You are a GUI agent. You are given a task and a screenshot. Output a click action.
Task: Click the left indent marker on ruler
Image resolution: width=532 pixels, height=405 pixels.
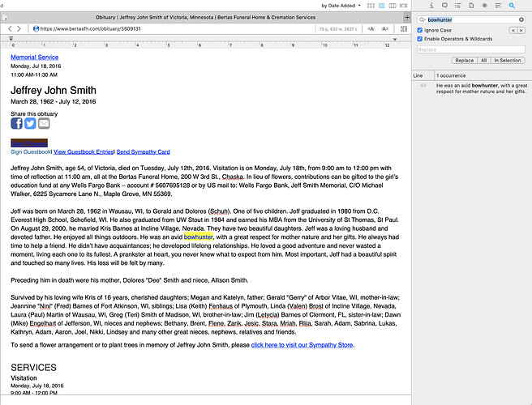tap(11, 39)
